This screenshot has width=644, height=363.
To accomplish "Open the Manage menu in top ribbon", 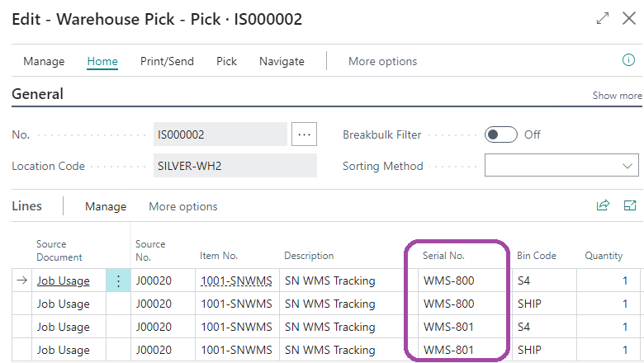I will coord(44,61).
